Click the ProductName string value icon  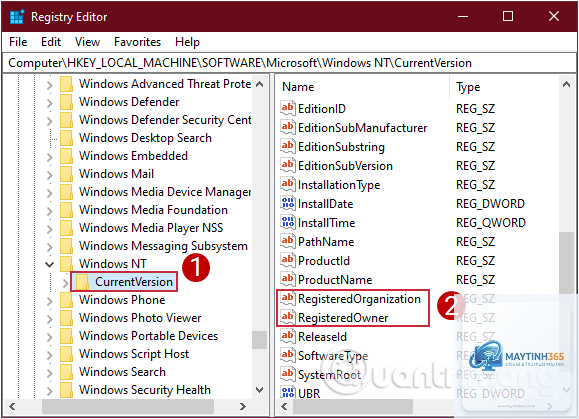point(288,279)
